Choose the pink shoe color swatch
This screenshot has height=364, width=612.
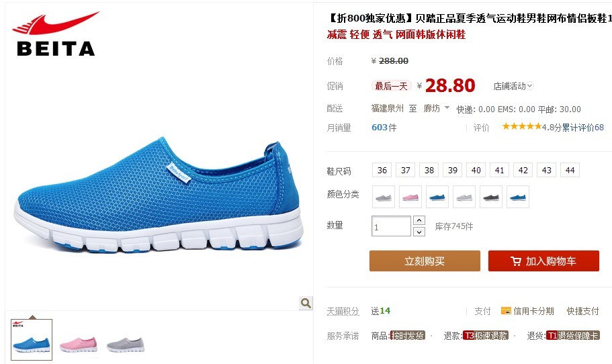click(410, 197)
